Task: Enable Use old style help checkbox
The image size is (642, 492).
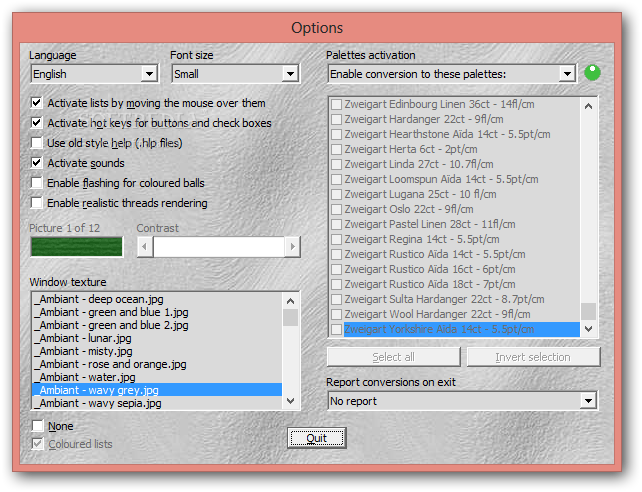Action: [36, 143]
